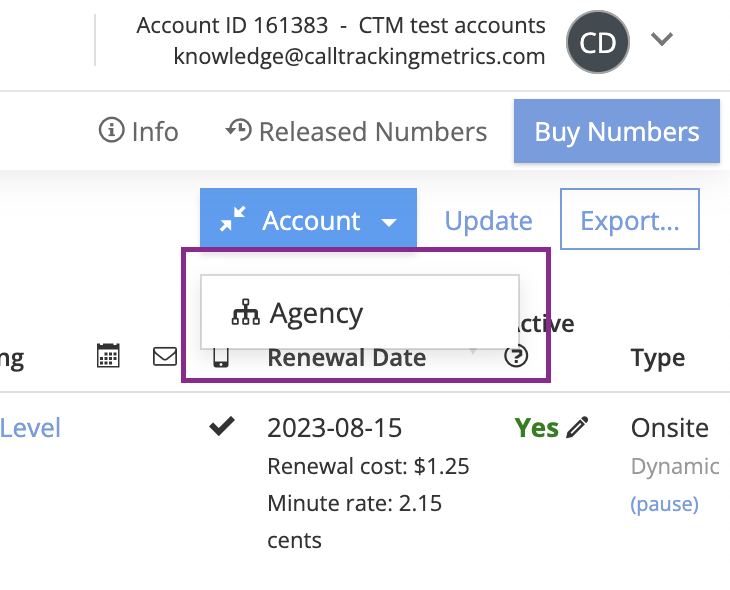Click the Minute rate: 2.15 text
Viewport: 730px width, 590px height.
354,503
